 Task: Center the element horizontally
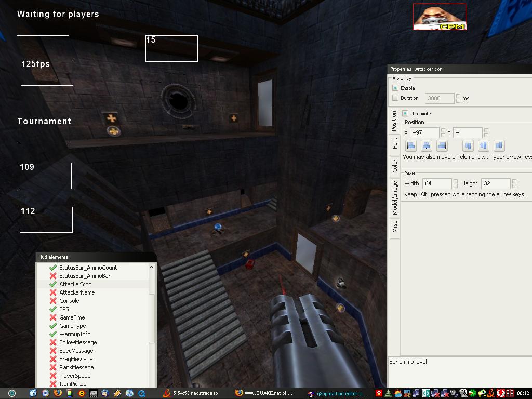[427, 145]
